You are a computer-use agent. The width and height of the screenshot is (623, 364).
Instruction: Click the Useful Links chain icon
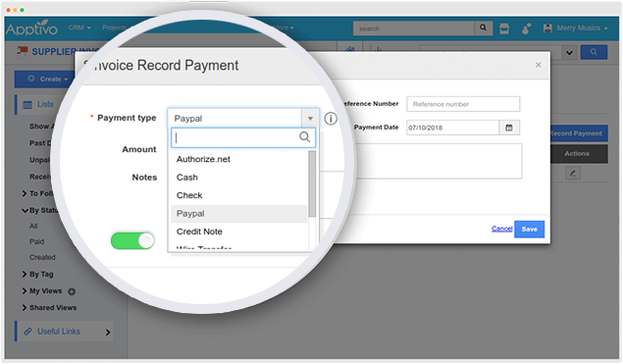click(27, 332)
